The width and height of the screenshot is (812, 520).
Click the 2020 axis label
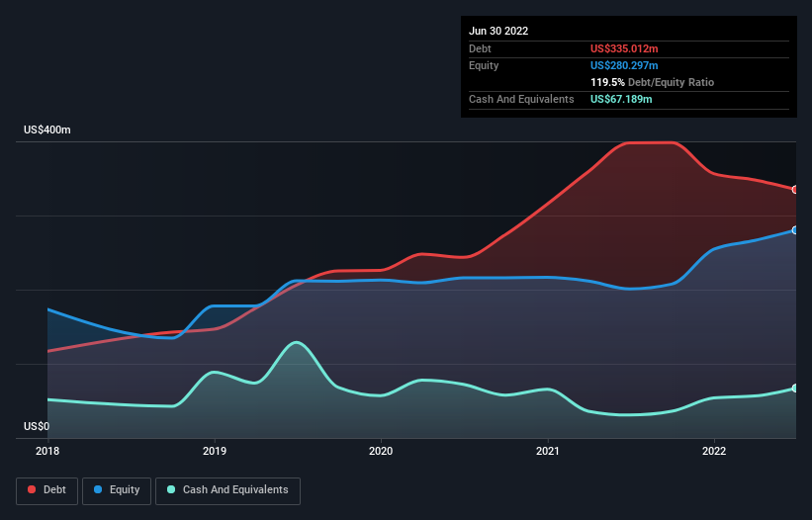click(x=381, y=451)
